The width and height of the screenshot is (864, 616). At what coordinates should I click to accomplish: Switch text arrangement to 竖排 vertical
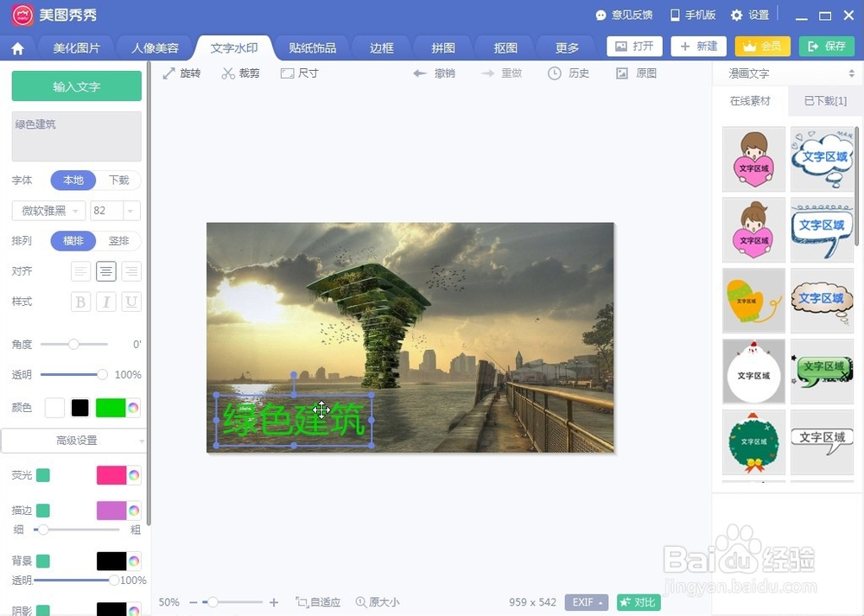tap(119, 240)
